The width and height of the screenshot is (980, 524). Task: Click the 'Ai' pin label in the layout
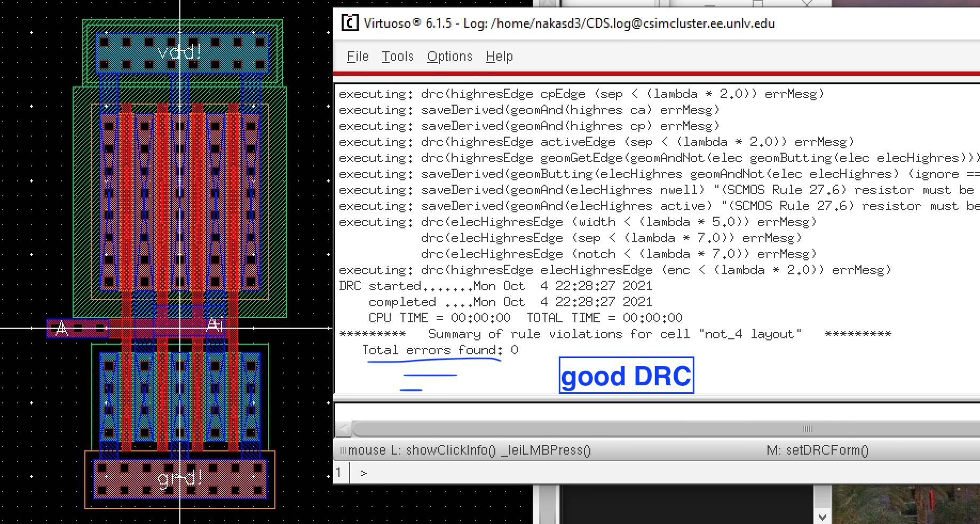[215, 324]
